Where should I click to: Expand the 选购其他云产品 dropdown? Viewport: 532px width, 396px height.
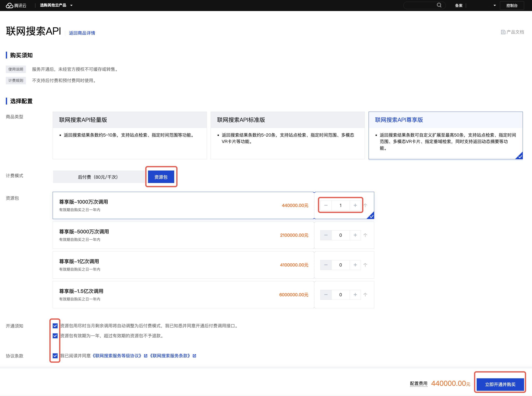pyautogui.click(x=56, y=5)
